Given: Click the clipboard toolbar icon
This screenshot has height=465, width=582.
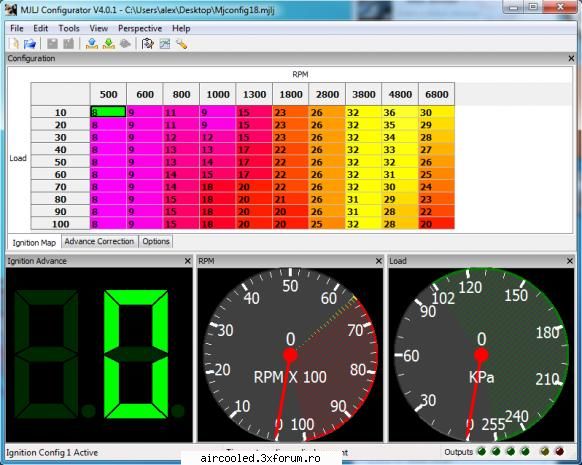Looking at the screenshot, I should coord(148,44).
